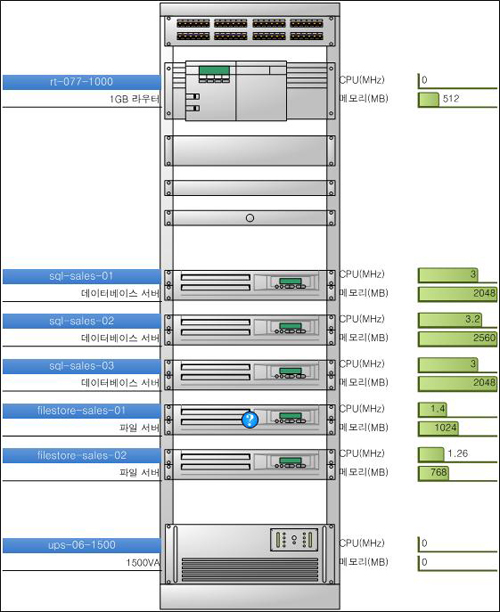Click the sql-sales-02 CPU bar showing 3.2
The height and width of the screenshot is (612, 500).
[x=450, y=320]
